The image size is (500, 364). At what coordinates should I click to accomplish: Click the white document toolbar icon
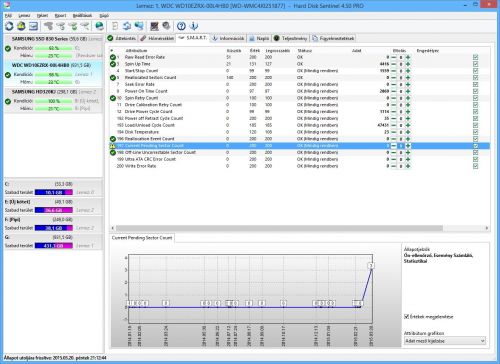point(115,26)
